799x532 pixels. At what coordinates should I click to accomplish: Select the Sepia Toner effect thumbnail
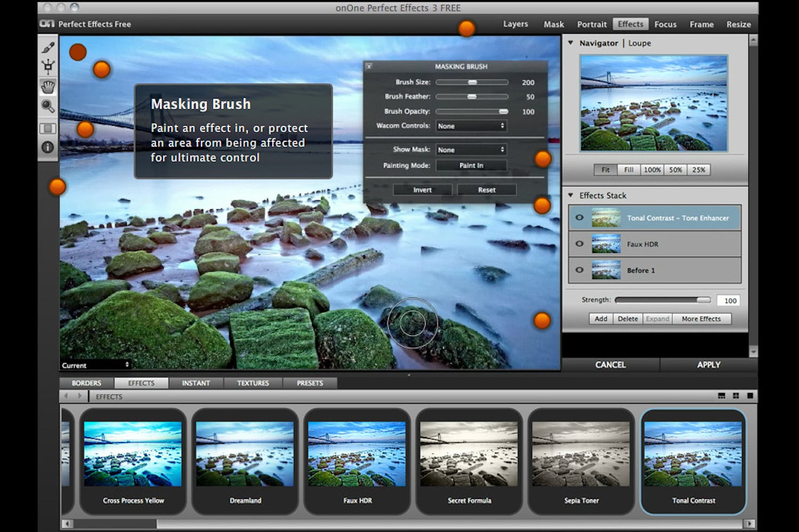click(x=581, y=461)
